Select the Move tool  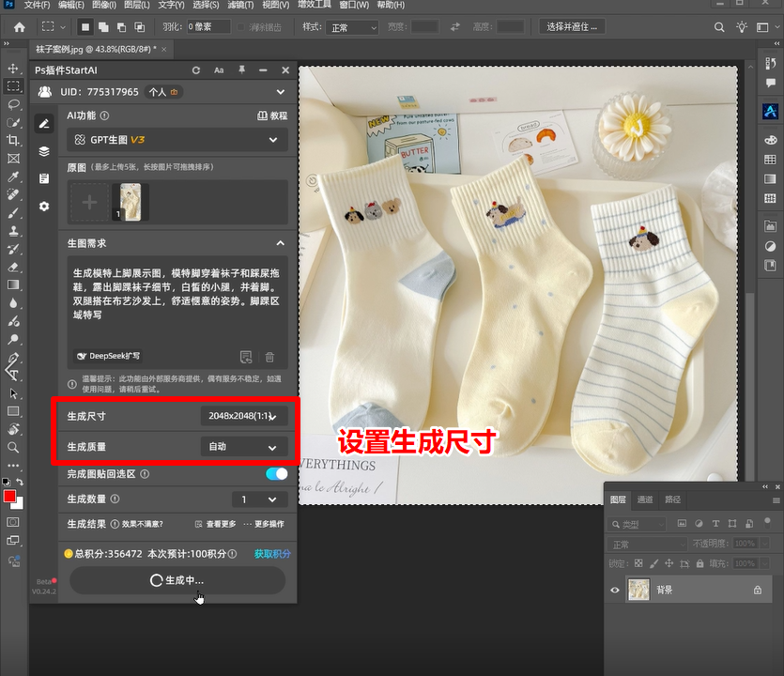[x=13, y=68]
